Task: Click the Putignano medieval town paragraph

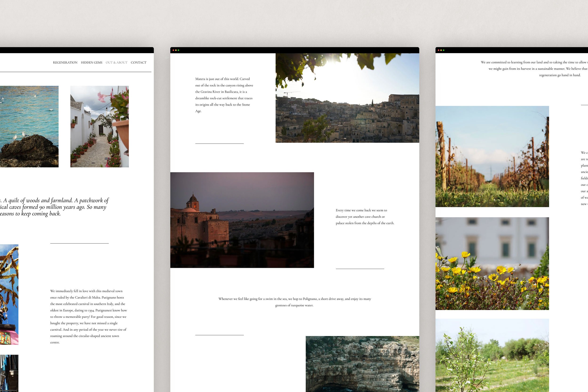Action: pos(88,317)
